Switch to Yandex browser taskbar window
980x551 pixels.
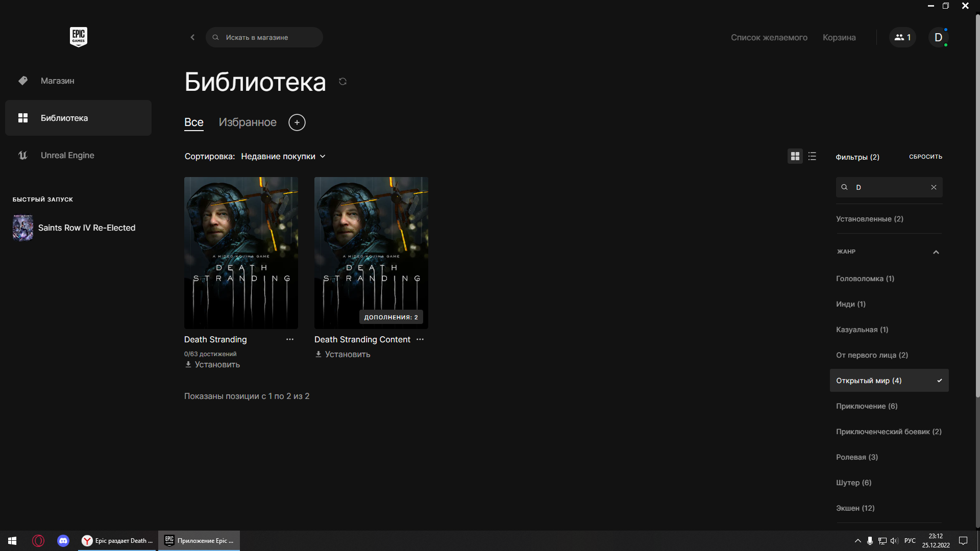coord(117,541)
